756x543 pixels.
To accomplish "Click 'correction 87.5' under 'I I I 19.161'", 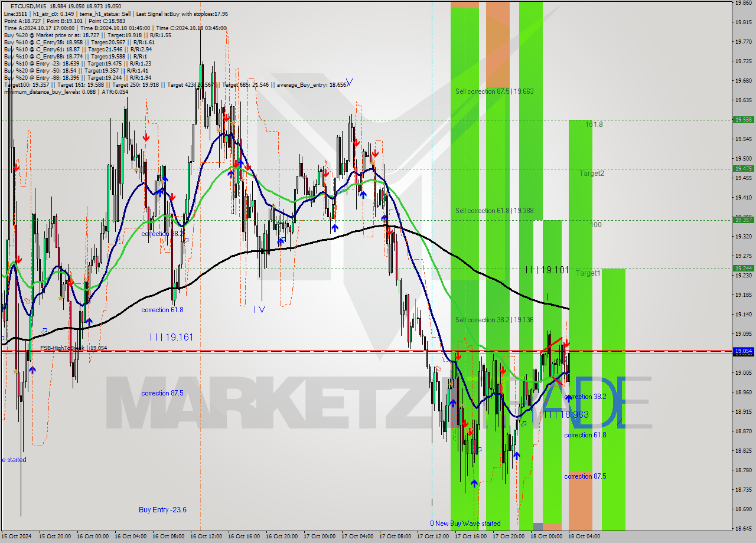I will [x=162, y=393].
